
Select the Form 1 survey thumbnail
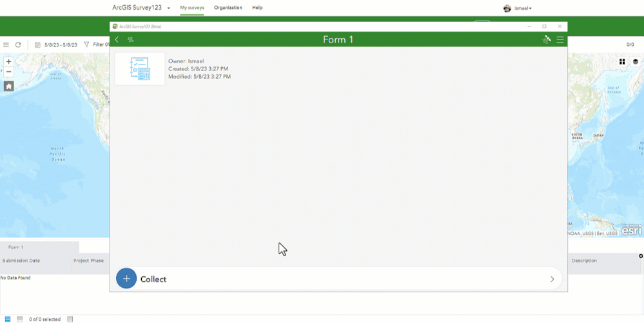140,68
